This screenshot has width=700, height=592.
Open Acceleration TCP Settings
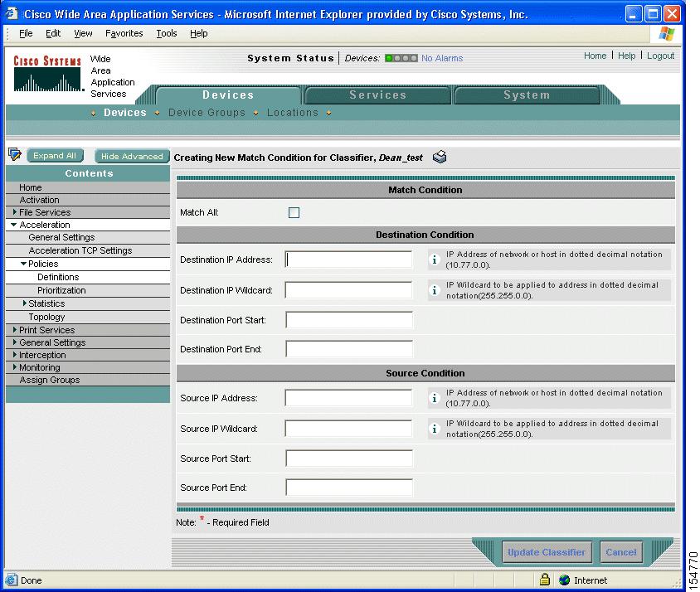point(80,250)
